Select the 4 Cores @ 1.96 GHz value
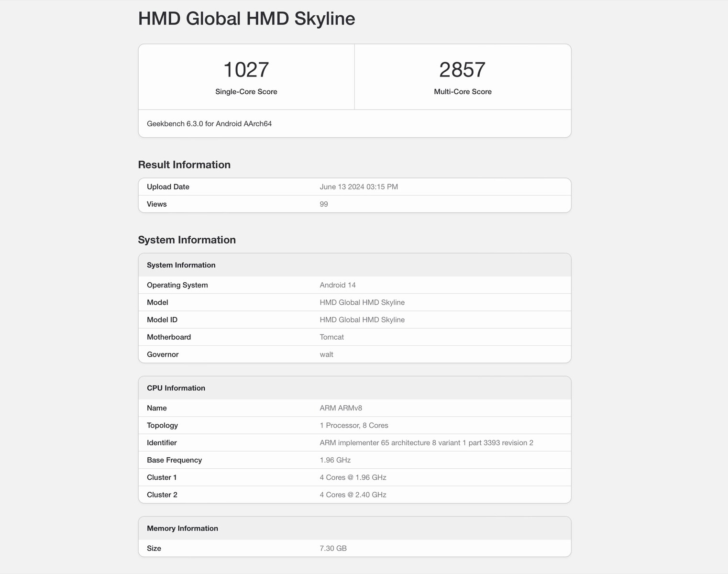 [x=353, y=477]
